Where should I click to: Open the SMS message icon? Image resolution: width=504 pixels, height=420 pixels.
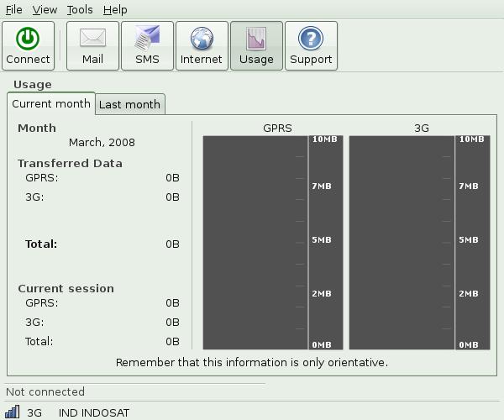pos(147,39)
